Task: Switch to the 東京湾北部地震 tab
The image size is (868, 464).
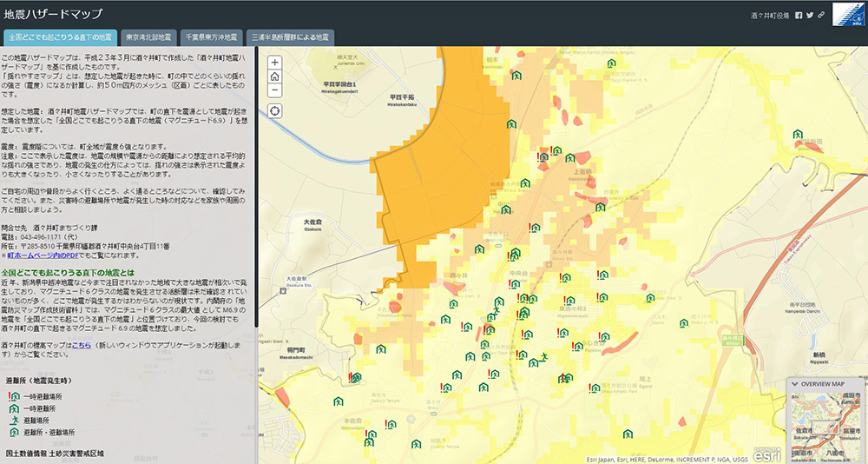Action: 148,38
